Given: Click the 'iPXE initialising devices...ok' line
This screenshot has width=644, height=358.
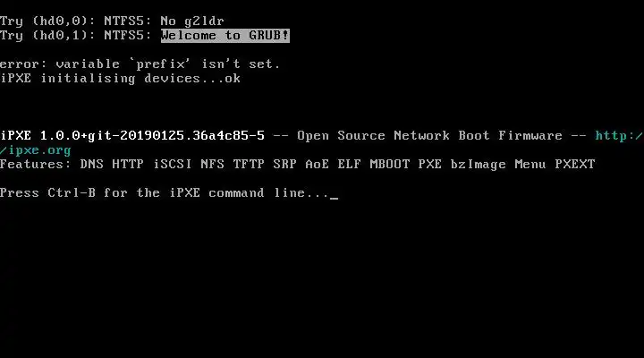Looking at the screenshot, I should click(x=121, y=79).
